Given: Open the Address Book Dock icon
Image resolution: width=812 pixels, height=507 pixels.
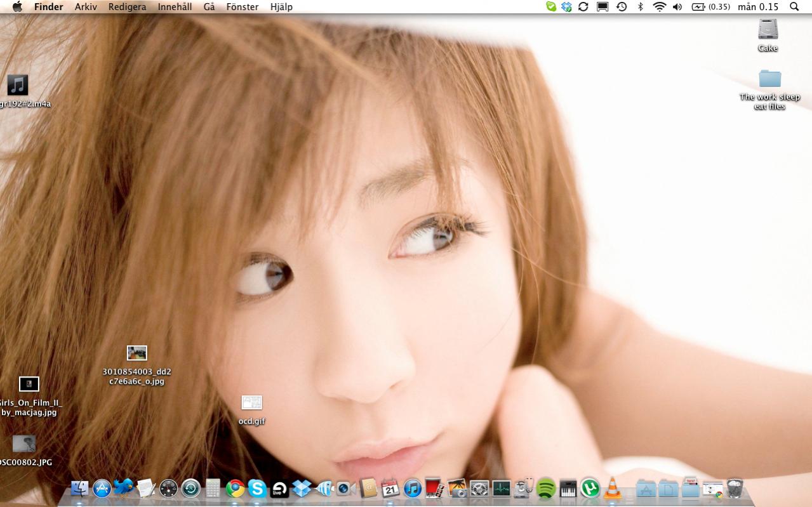Looking at the screenshot, I should (x=368, y=488).
